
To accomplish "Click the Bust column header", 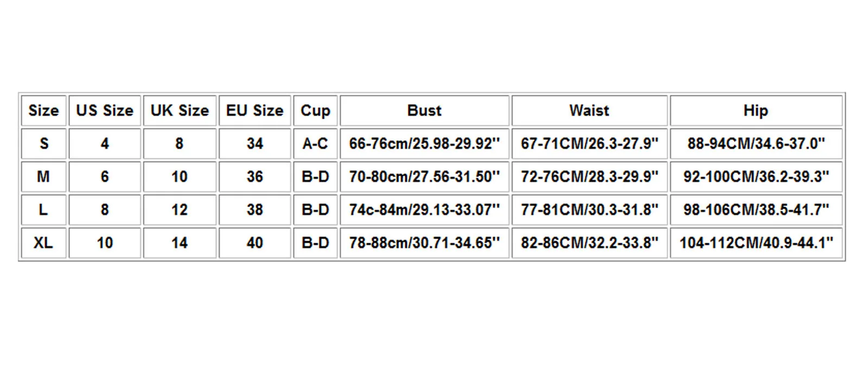I will point(424,111).
